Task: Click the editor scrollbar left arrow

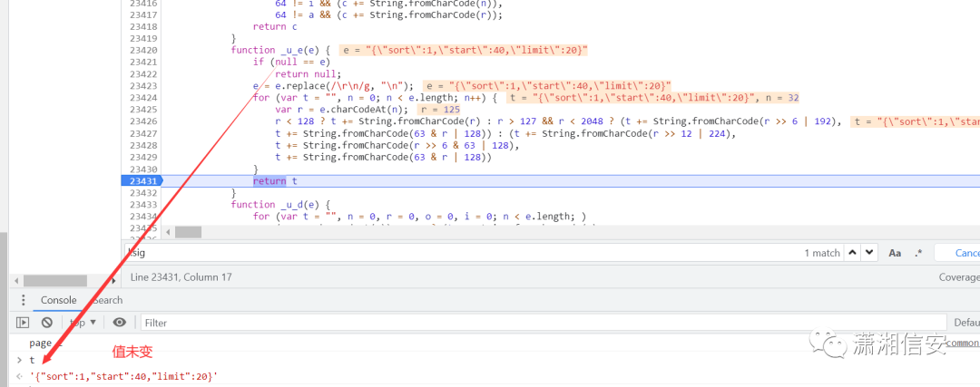Action: coord(168,232)
